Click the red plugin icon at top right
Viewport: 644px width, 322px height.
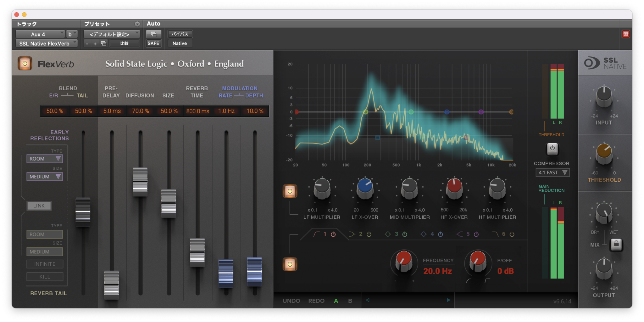pyautogui.click(x=625, y=34)
